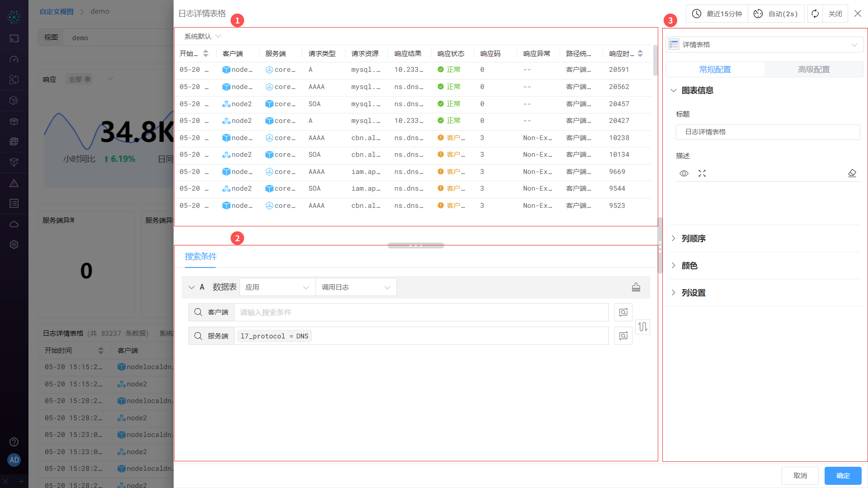Switch to 高级配置 tab
Screen dimensions: 868x488
tap(814, 70)
